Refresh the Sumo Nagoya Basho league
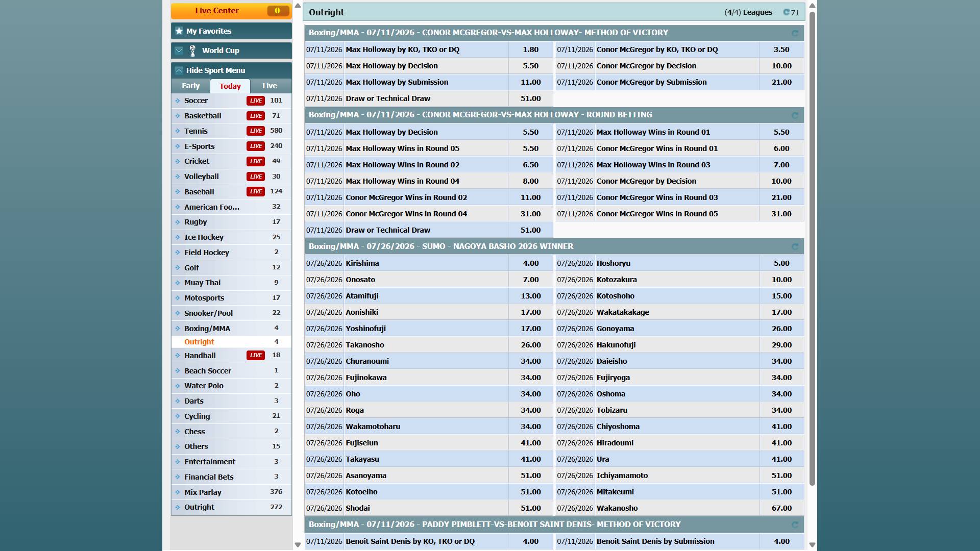The width and height of the screenshot is (980, 551). pyautogui.click(x=795, y=247)
